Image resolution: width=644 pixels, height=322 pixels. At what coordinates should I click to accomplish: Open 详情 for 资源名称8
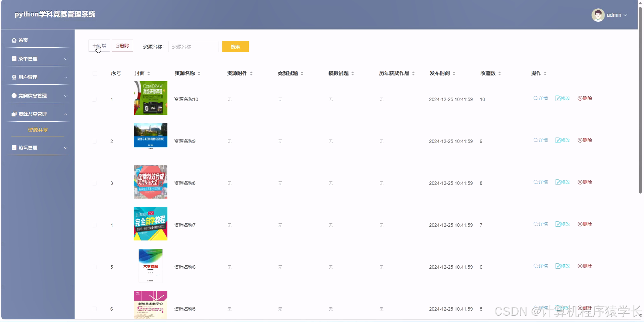pos(541,182)
